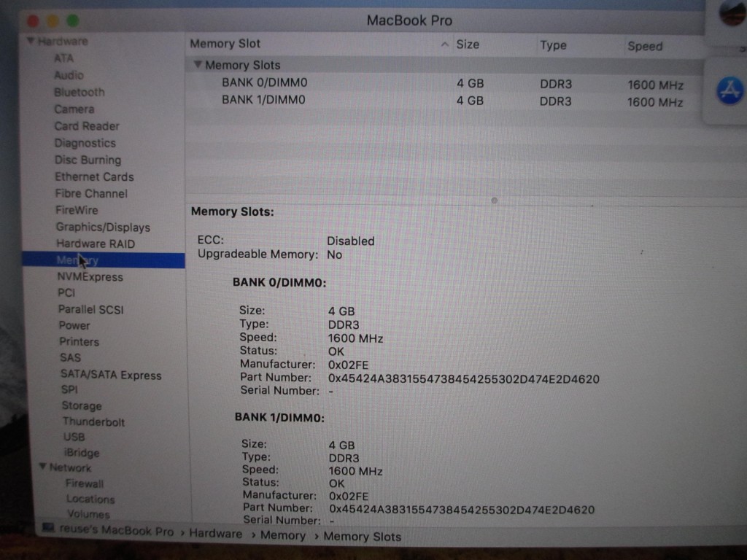Select the BANK 0/DIMM0 table row
Viewport: 747px width, 560px height.
(x=443, y=83)
